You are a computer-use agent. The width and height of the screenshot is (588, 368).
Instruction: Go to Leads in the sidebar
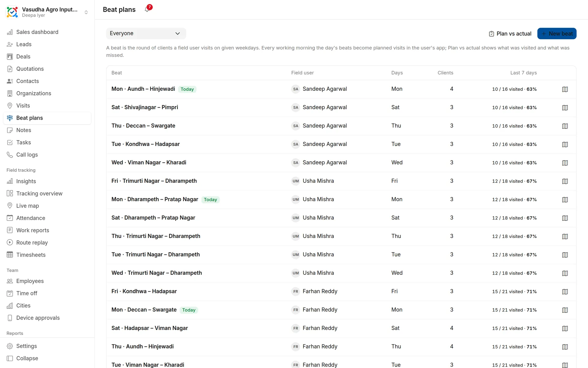click(47, 44)
